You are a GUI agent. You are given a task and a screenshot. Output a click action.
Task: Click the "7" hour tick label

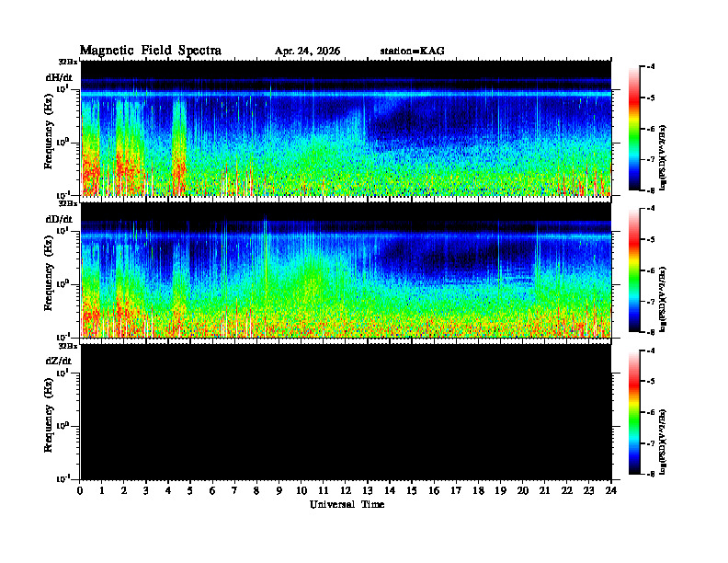[x=234, y=491]
